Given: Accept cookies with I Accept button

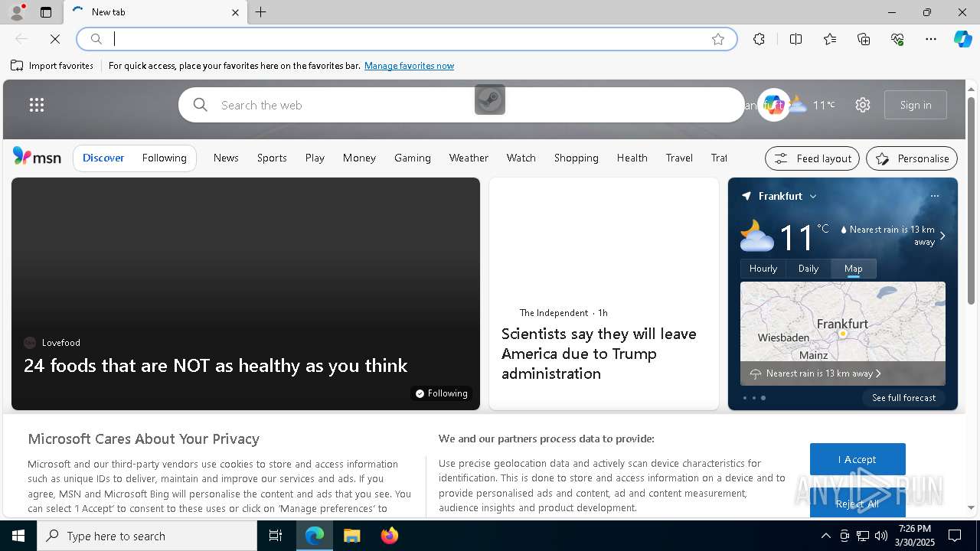Looking at the screenshot, I should 857,459.
